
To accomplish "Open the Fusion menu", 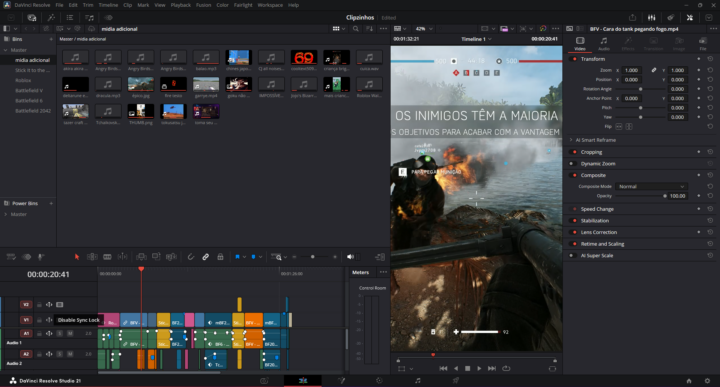I will (203, 5).
